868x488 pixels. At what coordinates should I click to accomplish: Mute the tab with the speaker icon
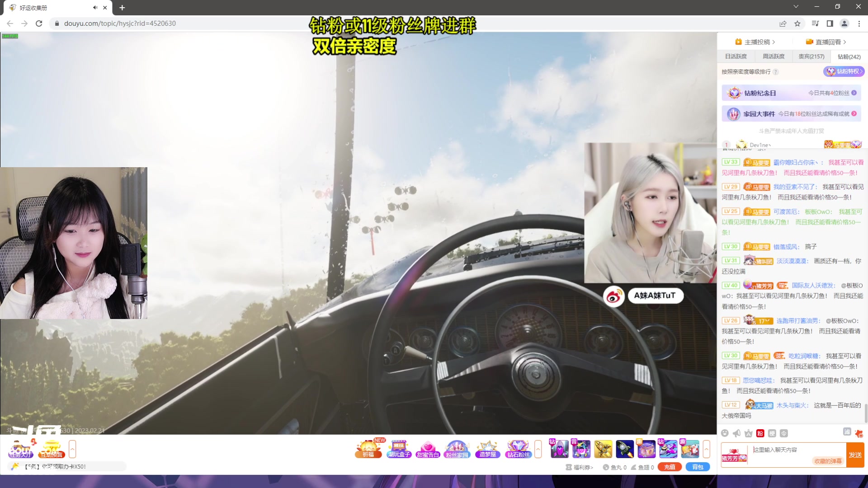(x=95, y=8)
